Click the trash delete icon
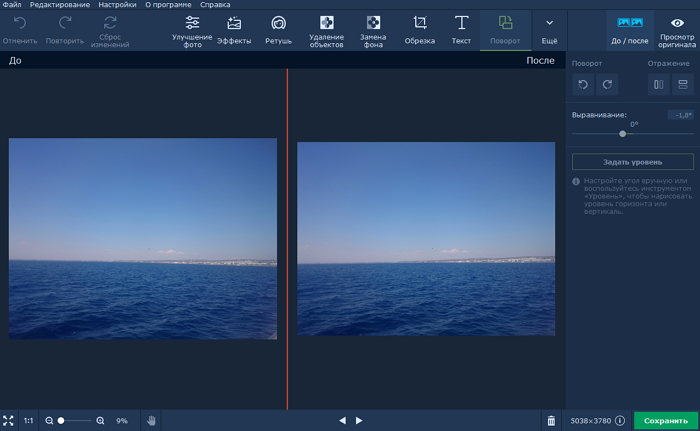700x431 pixels. point(551,421)
